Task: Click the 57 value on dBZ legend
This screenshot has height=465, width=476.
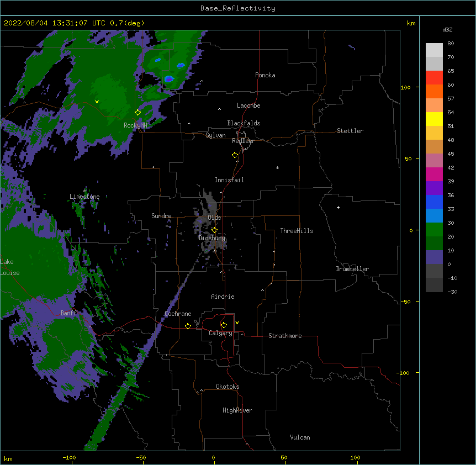Action: pos(451,99)
